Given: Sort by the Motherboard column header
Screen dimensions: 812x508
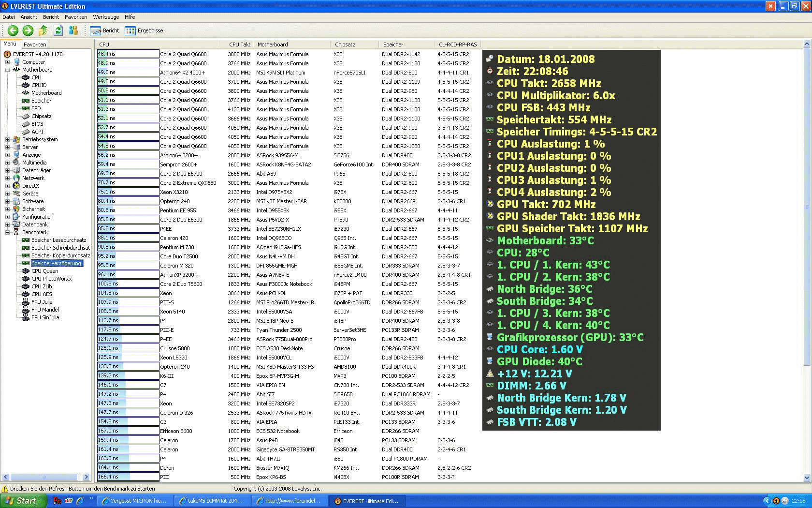Looking at the screenshot, I should 293,45.
